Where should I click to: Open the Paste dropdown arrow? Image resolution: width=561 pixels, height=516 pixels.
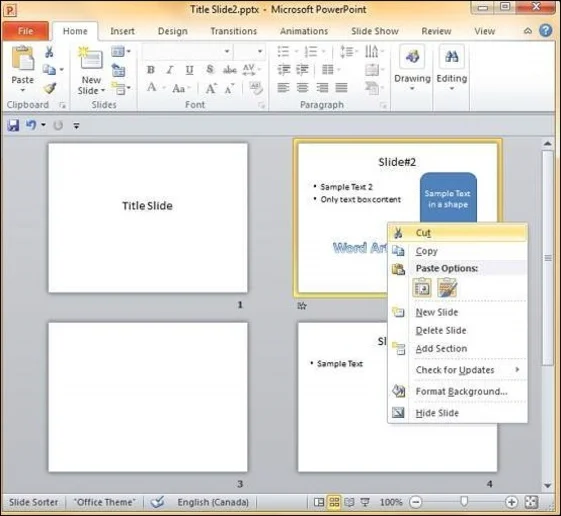point(23,90)
